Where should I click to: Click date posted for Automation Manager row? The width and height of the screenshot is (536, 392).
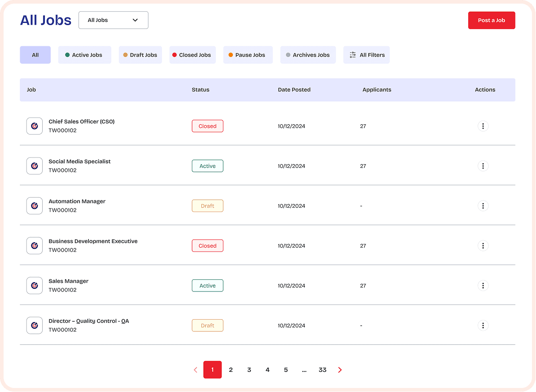click(291, 206)
